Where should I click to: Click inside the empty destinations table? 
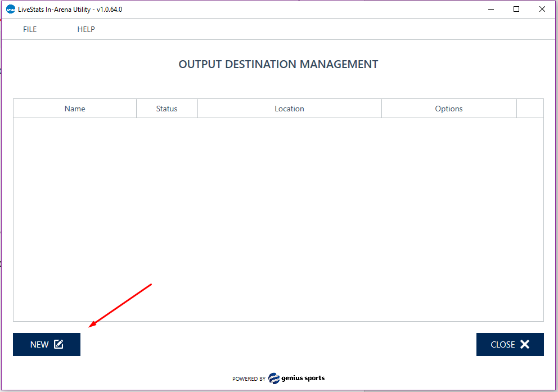[278, 219]
